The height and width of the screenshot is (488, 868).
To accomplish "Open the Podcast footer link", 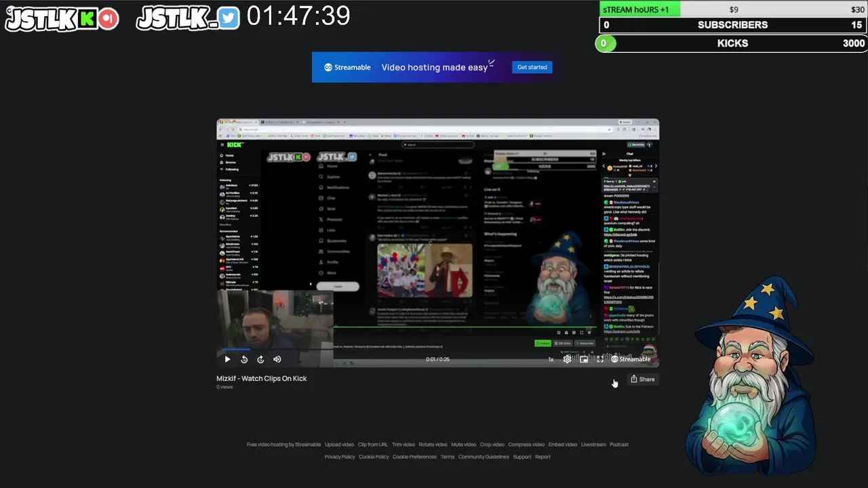I will (619, 445).
